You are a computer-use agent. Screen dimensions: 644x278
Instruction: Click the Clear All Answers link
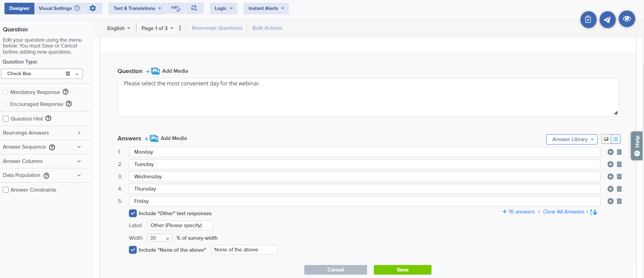point(563,212)
